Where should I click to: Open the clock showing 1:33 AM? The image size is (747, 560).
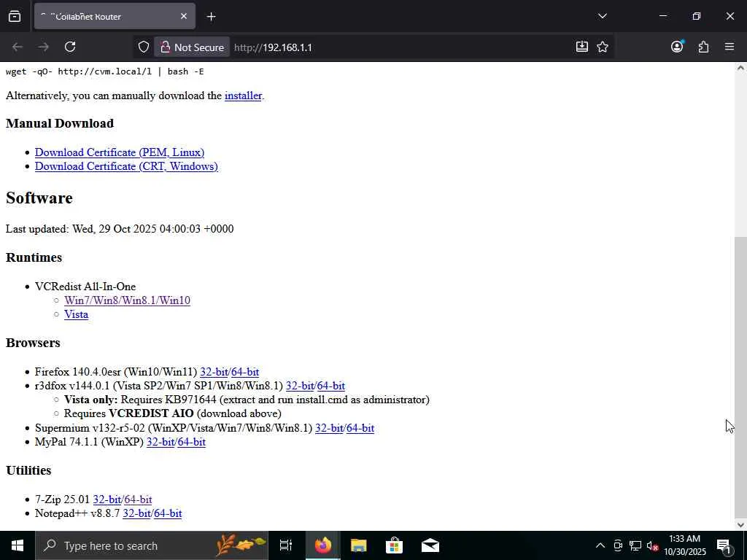click(684, 545)
